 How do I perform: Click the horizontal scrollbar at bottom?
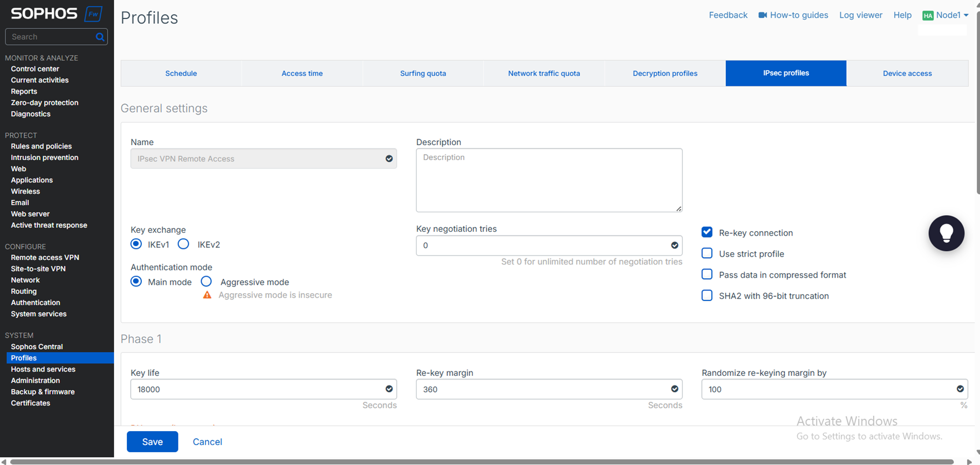[x=481, y=462]
